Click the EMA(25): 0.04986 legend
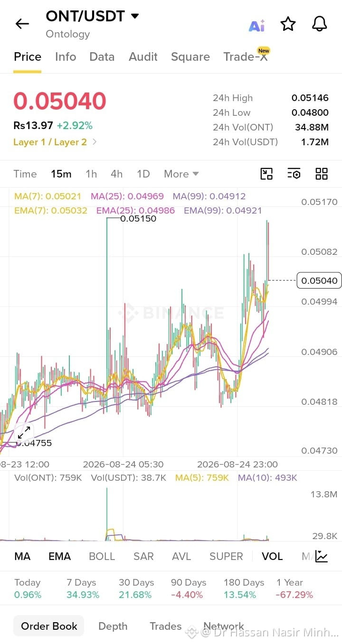 [x=135, y=210]
